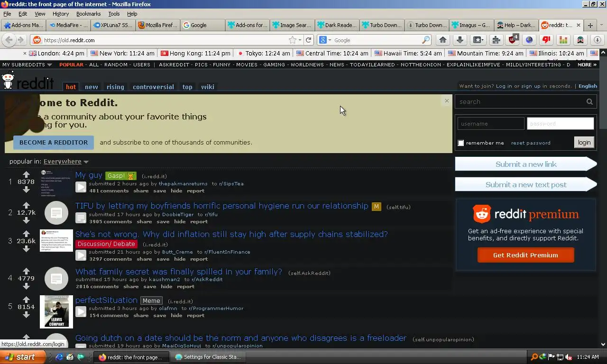607x364 pixels.
Task: Open the URL bar history dropdown arrow
Action: pyautogui.click(x=300, y=40)
